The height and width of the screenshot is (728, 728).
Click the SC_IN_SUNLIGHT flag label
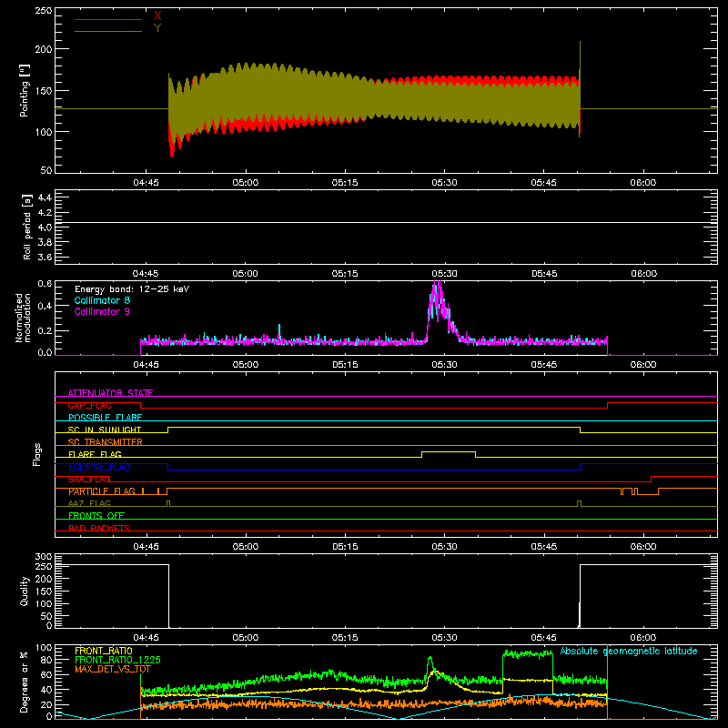105,430
